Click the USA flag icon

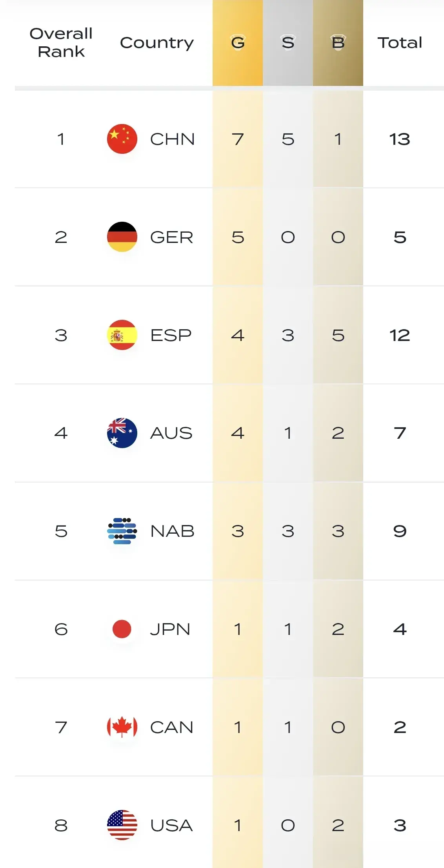(122, 825)
